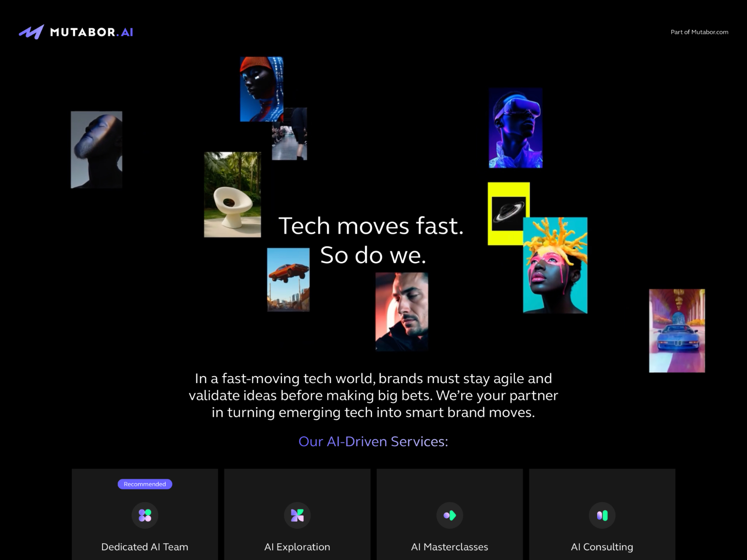Click the flying orange car image

(288, 280)
